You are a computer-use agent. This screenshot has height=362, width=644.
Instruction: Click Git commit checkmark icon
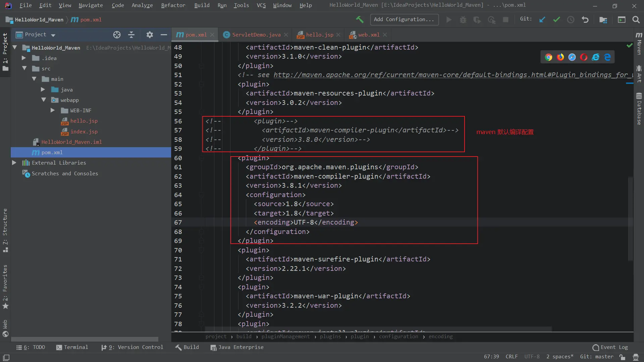(x=556, y=20)
